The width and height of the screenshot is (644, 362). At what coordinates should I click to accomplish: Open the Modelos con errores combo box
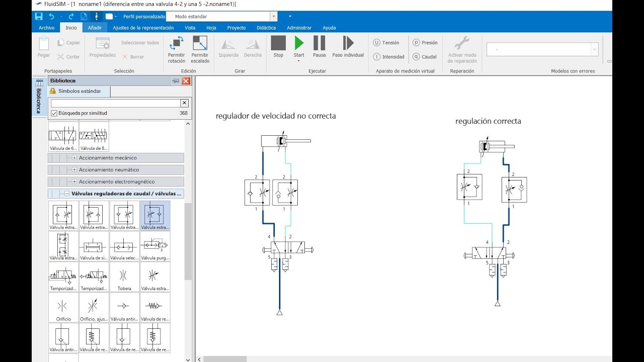(542, 49)
